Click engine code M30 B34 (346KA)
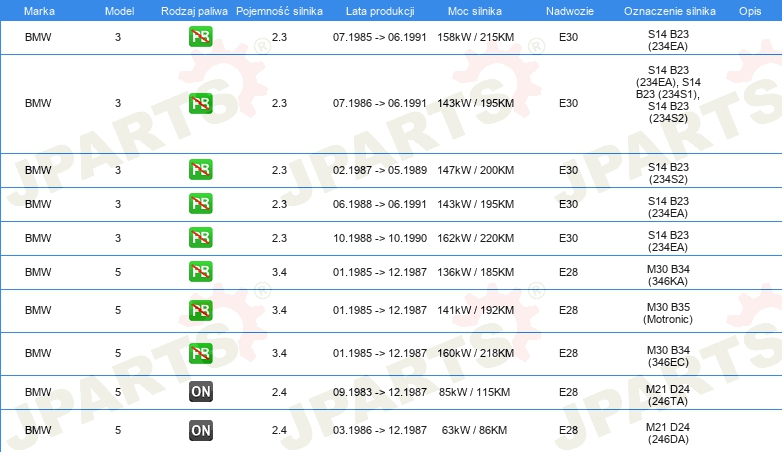The width and height of the screenshot is (782, 452). 668,275
